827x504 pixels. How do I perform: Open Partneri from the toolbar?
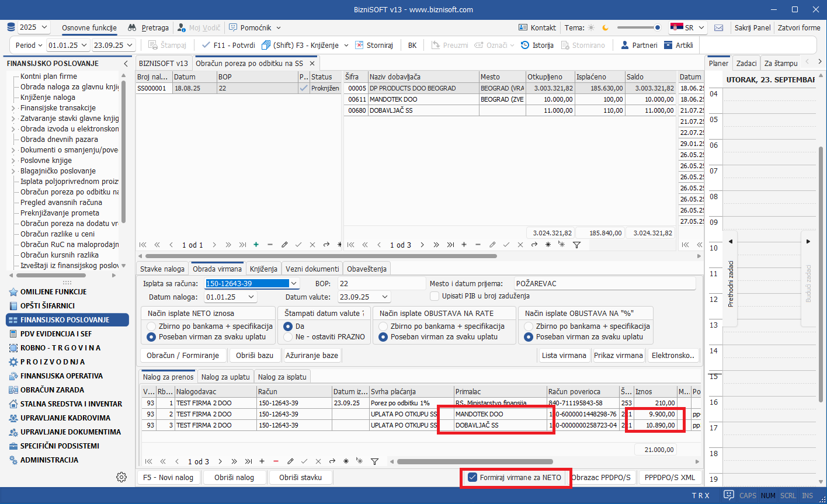625,45
